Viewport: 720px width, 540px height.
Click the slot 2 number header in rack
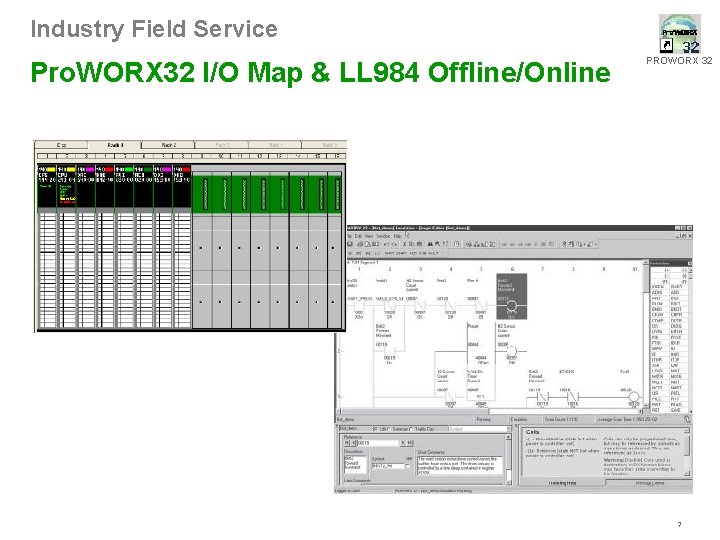67,156
